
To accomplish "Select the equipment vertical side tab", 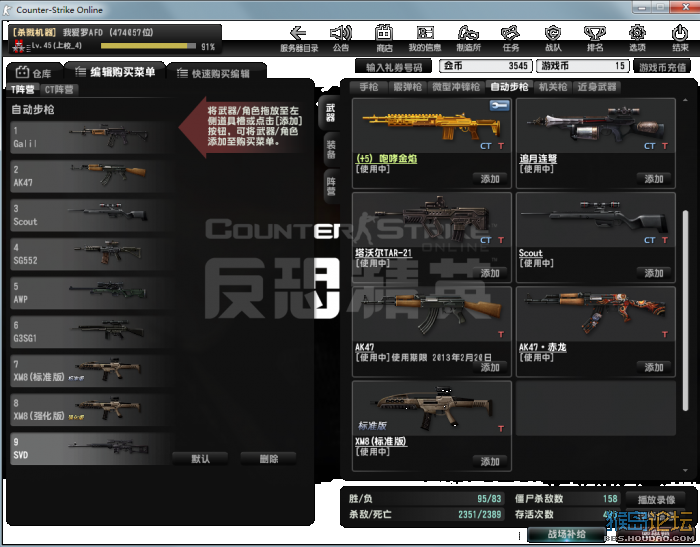I will pyautogui.click(x=331, y=150).
